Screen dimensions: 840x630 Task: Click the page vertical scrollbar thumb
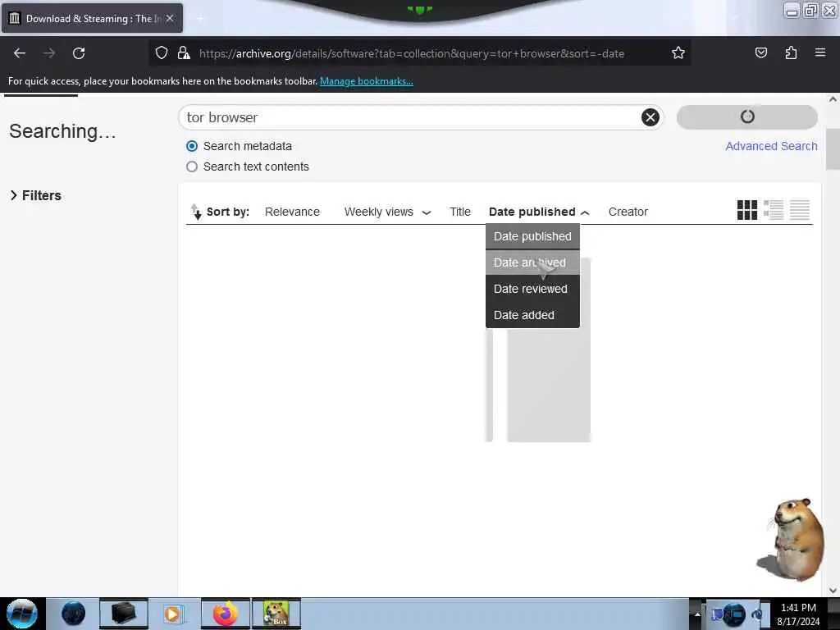point(833,149)
